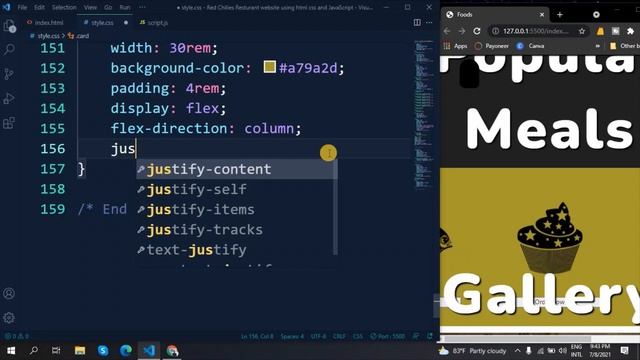Open Run and Debug view
The height and width of the screenshot is (360, 640).
coord(9,98)
